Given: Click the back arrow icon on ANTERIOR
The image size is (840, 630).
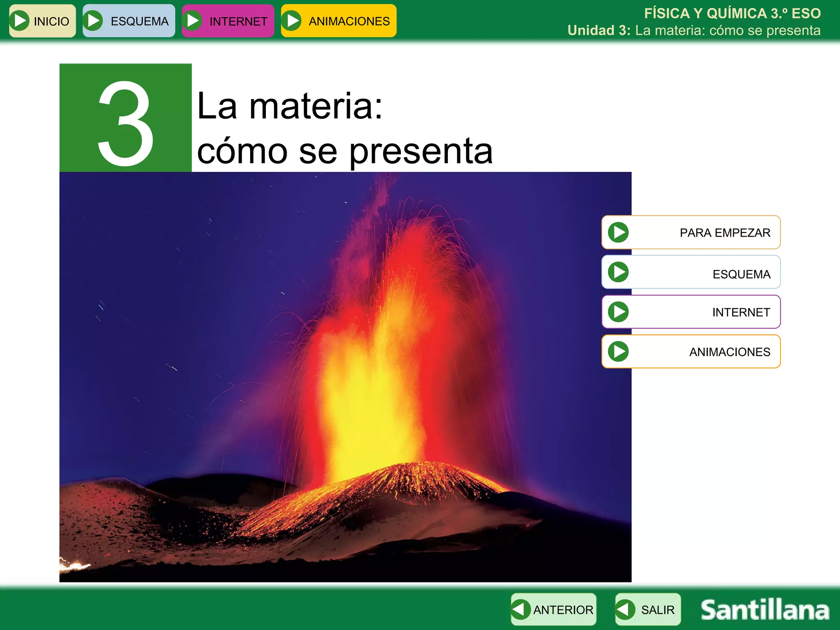Looking at the screenshot, I should tap(521, 609).
